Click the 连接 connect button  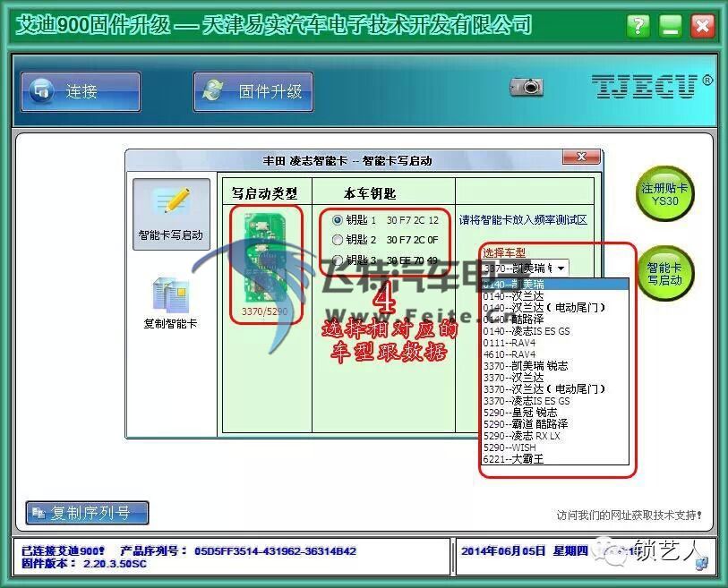click(x=81, y=91)
